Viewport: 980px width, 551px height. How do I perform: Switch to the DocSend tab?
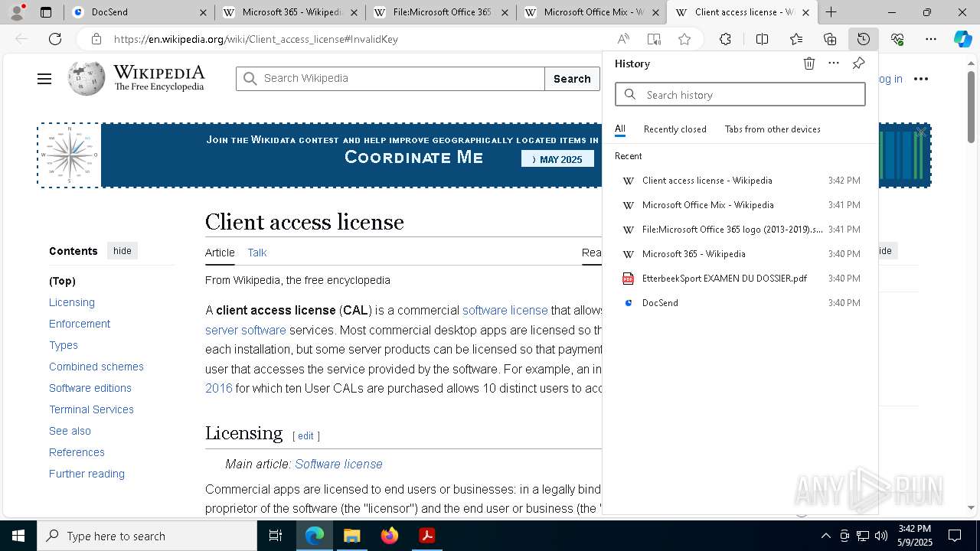(x=139, y=12)
